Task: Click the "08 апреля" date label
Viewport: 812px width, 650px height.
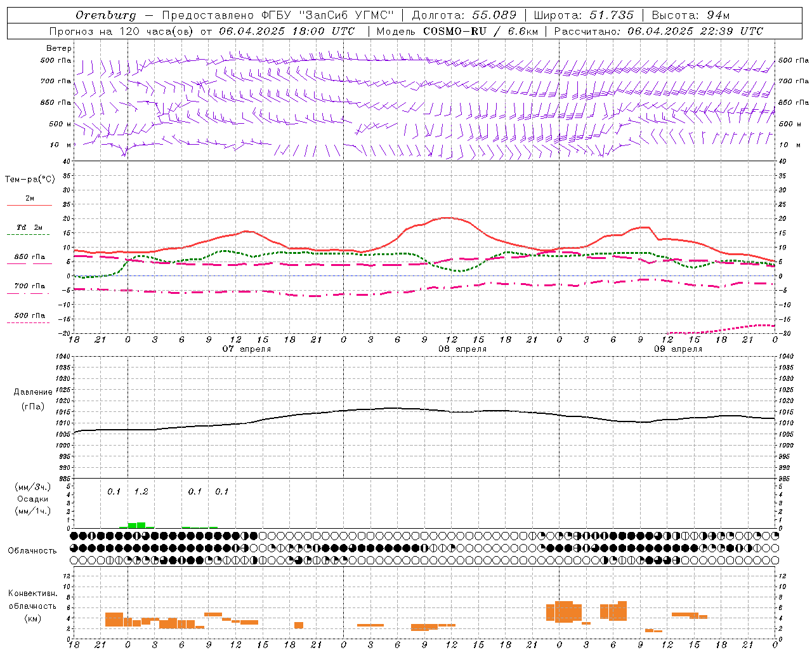Action: point(462,349)
